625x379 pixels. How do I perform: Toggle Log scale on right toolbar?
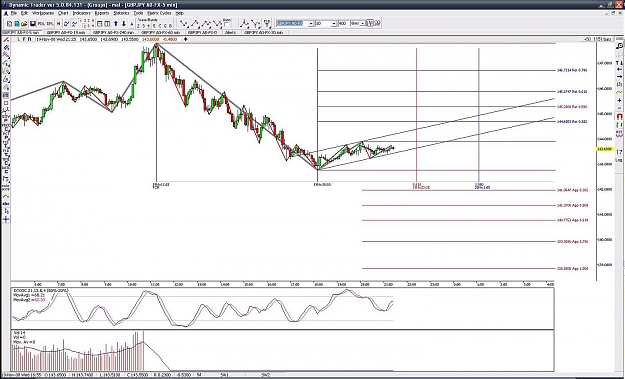619,160
